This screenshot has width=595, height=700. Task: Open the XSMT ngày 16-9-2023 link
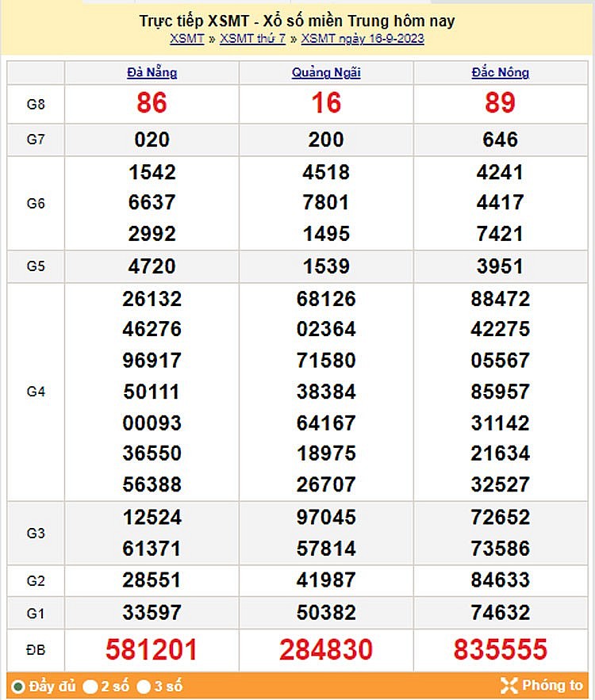coord(363,39)
